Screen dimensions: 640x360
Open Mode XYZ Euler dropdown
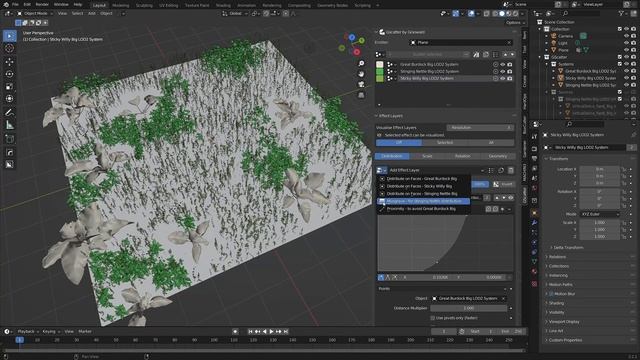point(600,214)
